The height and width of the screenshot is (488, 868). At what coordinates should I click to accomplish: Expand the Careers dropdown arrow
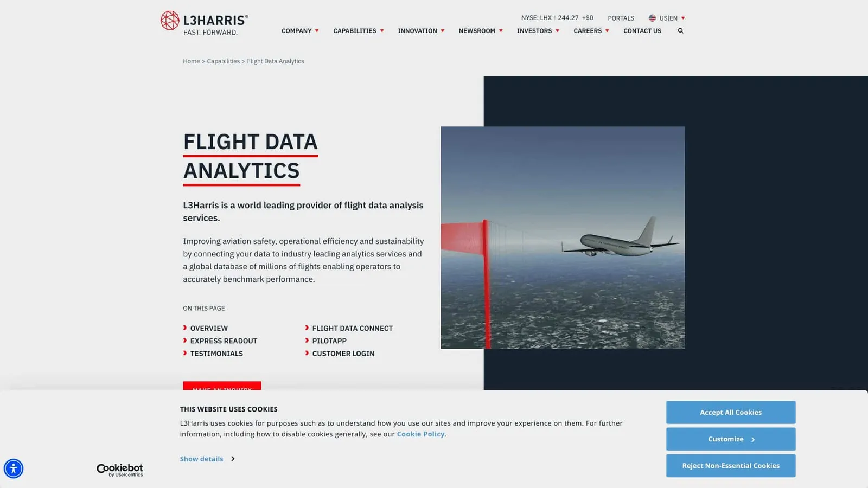point(607,31)
